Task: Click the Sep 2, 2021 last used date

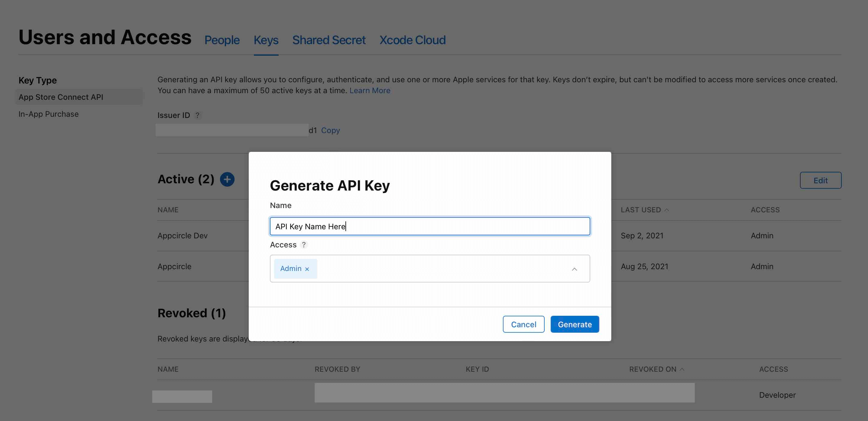Action: [x=642, y=236]
